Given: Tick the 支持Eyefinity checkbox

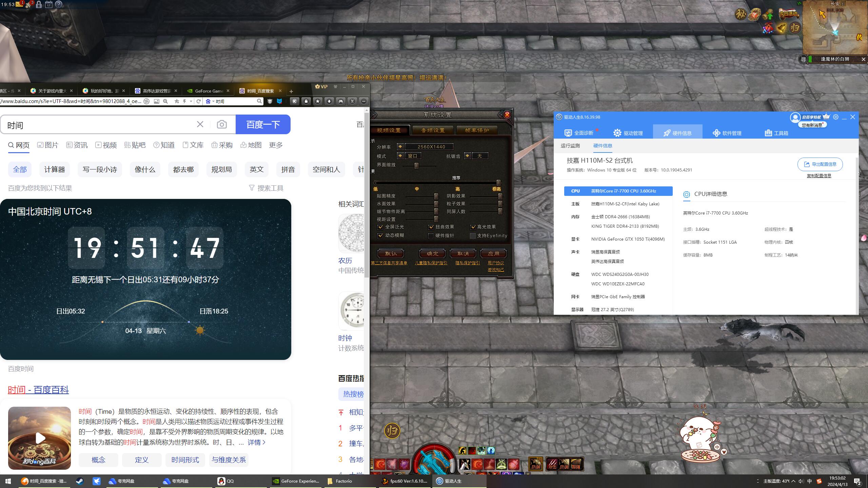Looking at the screenshot, I should 473,236.
